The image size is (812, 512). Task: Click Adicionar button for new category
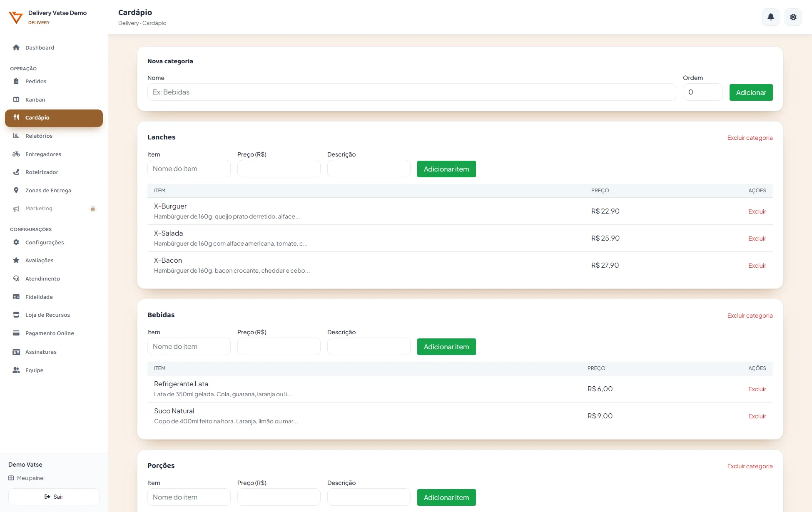coord(751,92)
